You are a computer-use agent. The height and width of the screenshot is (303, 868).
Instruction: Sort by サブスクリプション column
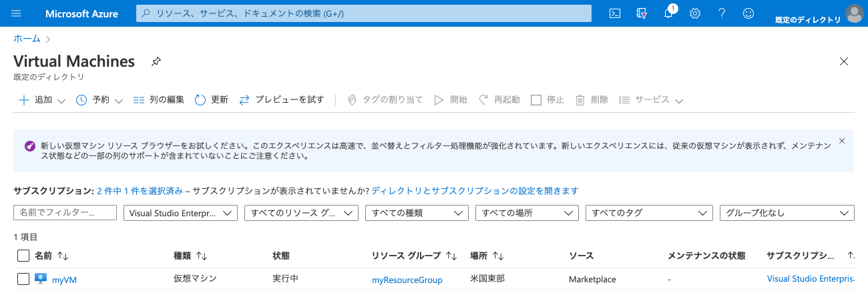(x=811, y=256)
